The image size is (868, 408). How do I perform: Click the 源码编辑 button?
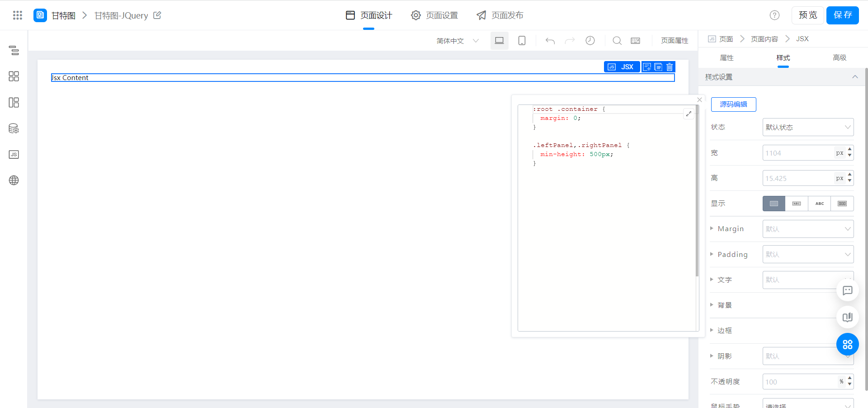[x=733, y=104]
